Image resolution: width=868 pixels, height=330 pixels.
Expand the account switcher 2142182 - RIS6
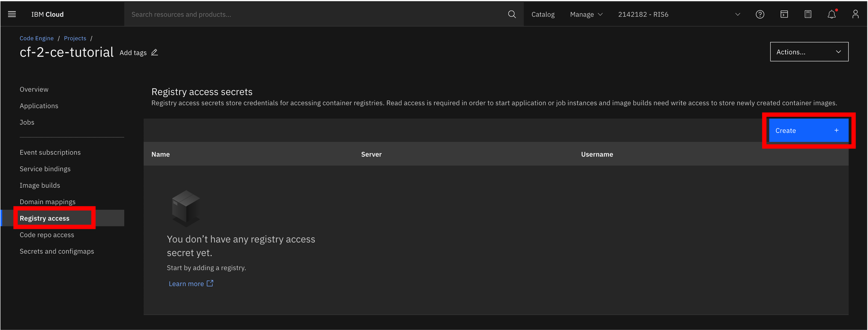coord(679,14)
